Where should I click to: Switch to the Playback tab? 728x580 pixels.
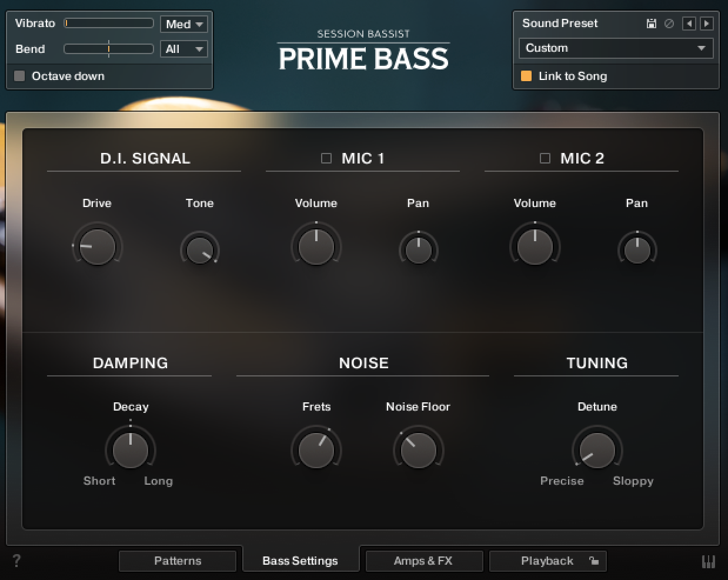547,561
